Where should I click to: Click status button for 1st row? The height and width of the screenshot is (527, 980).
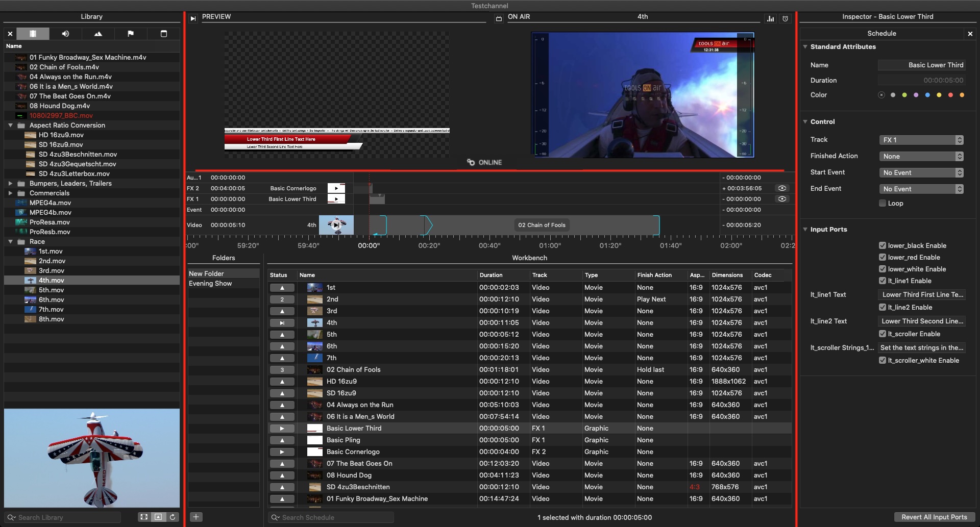(x=282, y=288)
